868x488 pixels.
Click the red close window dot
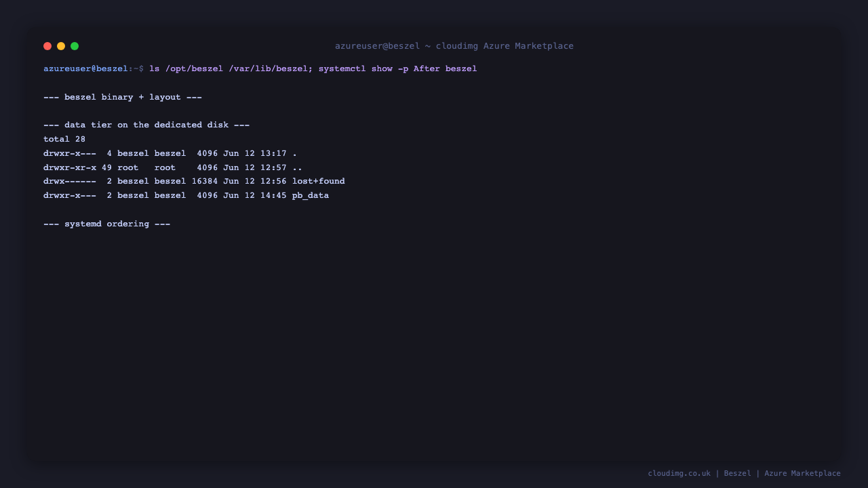point(47,46)
